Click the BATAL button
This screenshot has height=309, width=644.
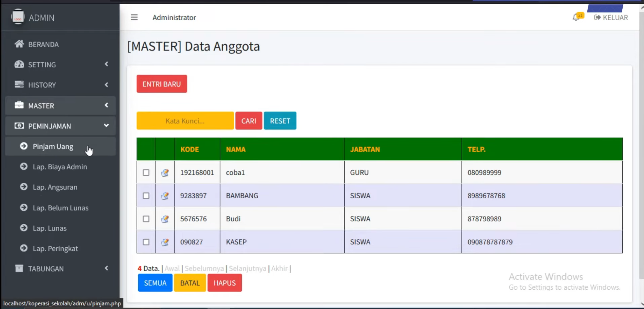(x=190, y=283)
